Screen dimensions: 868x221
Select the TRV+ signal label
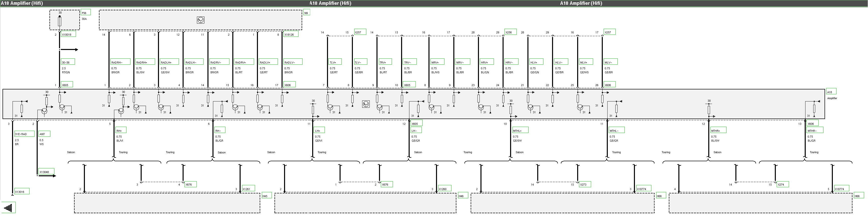(x=385, y=62)
